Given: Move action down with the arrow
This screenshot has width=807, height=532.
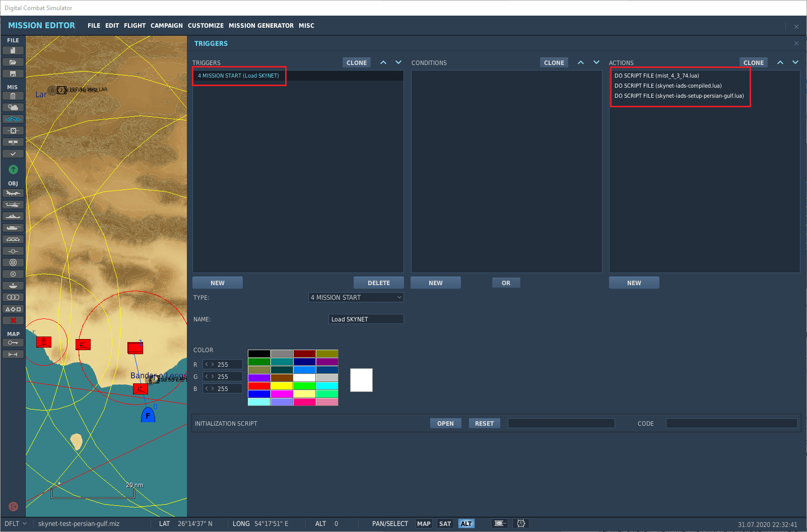Looking at the screenshot, I should click(795, 62).
